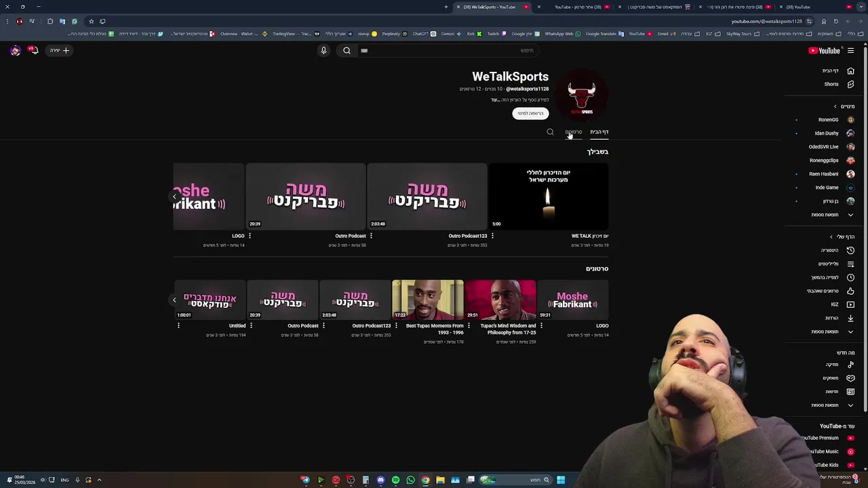Click the search magnifier button beside the search box
Image resolution: width=868 pixels, height=488 pixels.
tap(347, 50)
